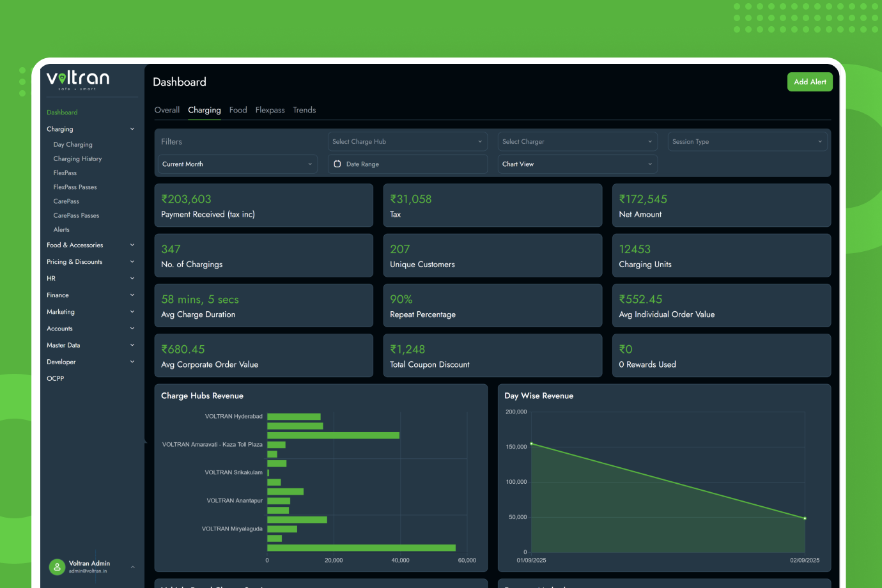Click the first data point on Day Wise Revenue
The image size is (882, 588).
(532, 444)
